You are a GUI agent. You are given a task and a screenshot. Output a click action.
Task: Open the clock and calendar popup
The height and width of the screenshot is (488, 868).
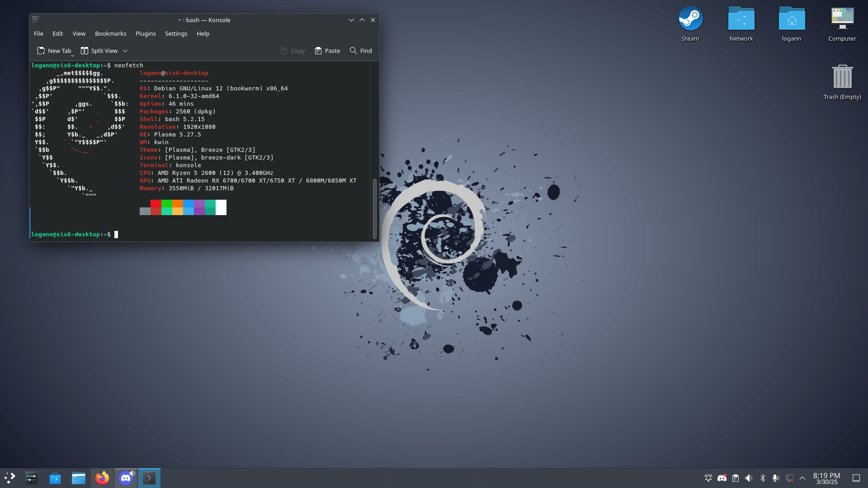[826, 478]
